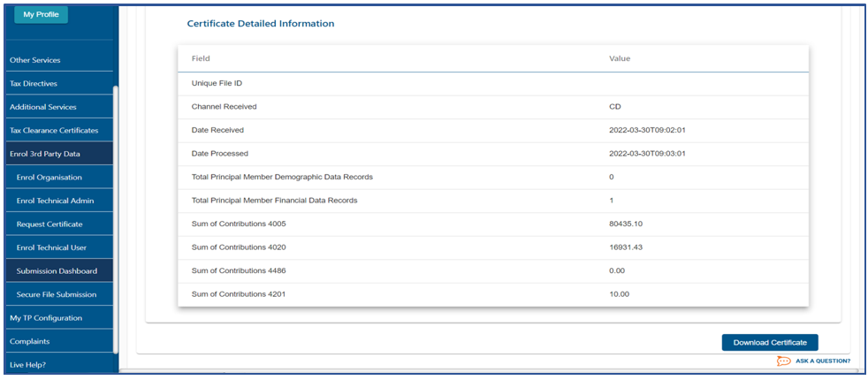Viewport: 868px width, 380px height.
Task: Collapse the Enrol 3rd Party Data section
Action: coord(44,154)
